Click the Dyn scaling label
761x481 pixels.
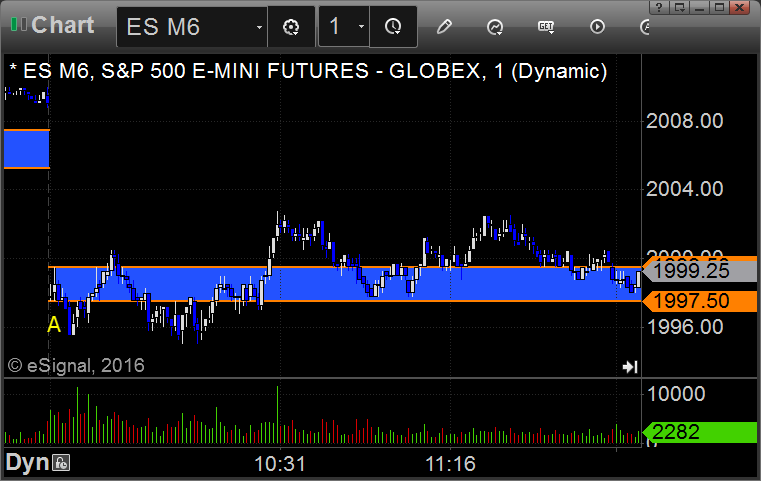pyautogui.click(x=27, y=462)
